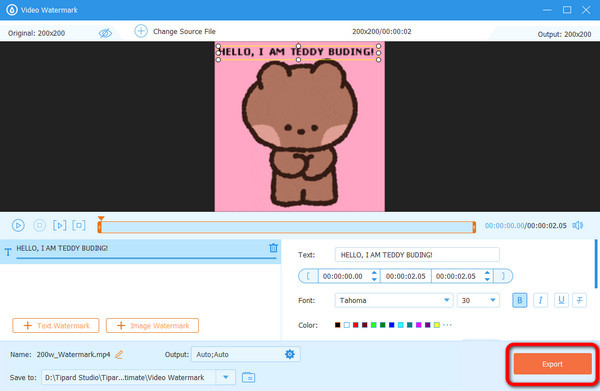Pick the yellow color swatch
600x391 pixels.
pos(437,325)
